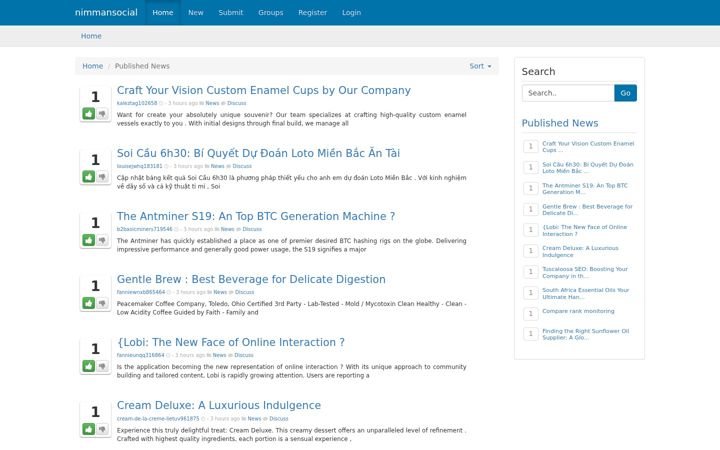Open author link fannieunqq316864

[x=141, y=355]
